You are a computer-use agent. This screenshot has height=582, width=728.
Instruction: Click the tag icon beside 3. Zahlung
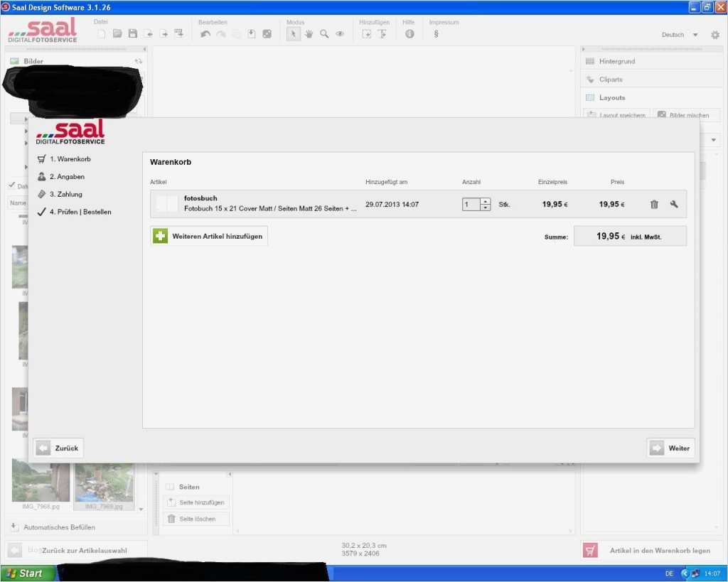pyautogui.click(x=42, y=194)
